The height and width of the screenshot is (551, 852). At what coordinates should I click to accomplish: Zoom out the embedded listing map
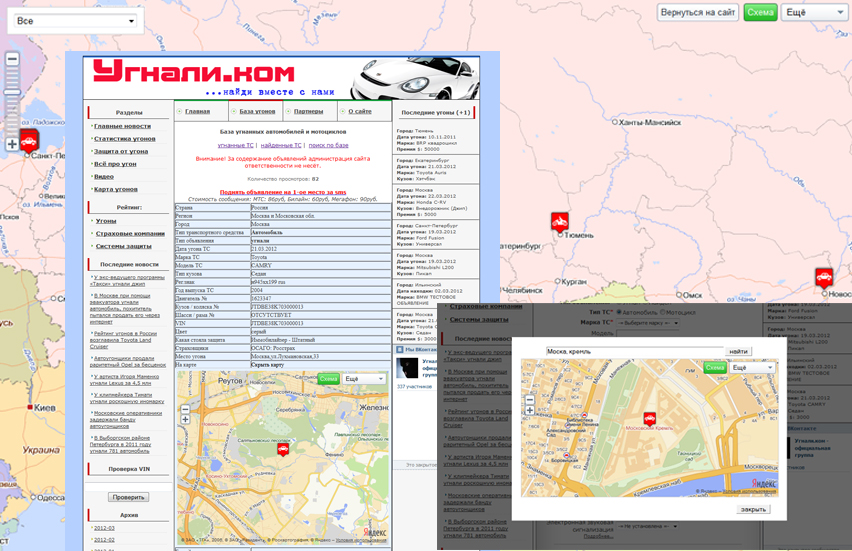pos(185,409)
